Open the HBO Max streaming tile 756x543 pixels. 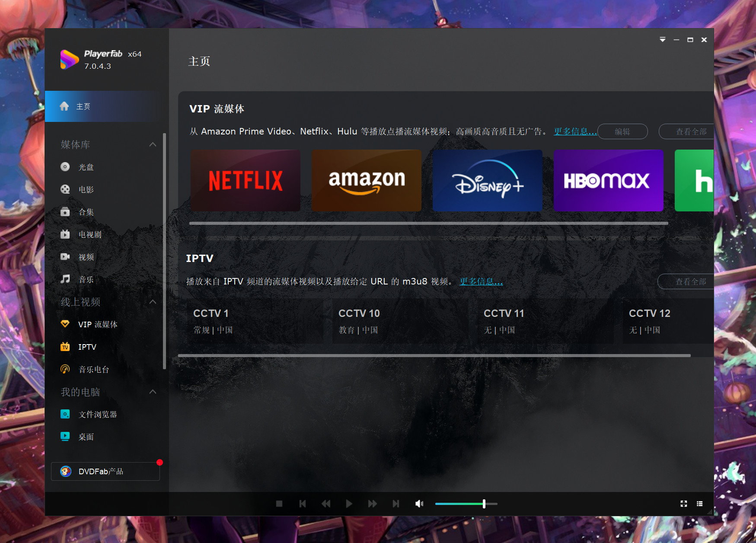pos(609,181)
